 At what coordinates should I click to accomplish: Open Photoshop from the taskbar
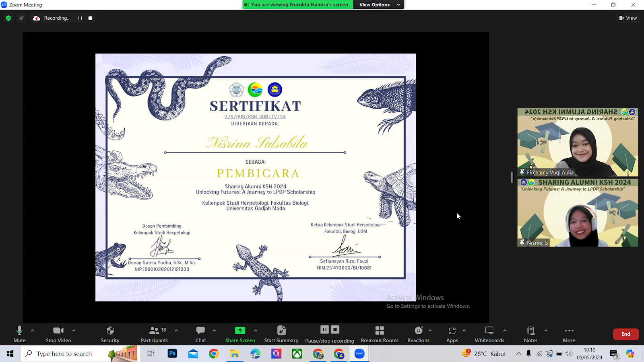pos(172,354)
